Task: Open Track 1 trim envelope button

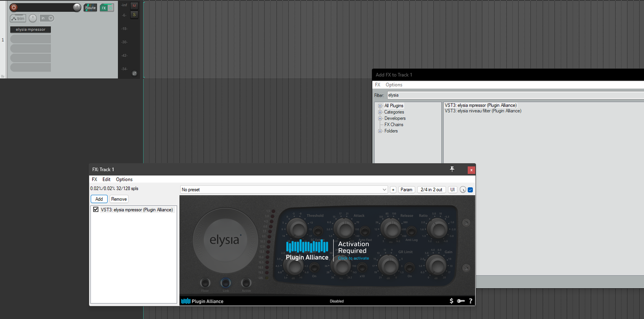Action: tap(18, 19)
